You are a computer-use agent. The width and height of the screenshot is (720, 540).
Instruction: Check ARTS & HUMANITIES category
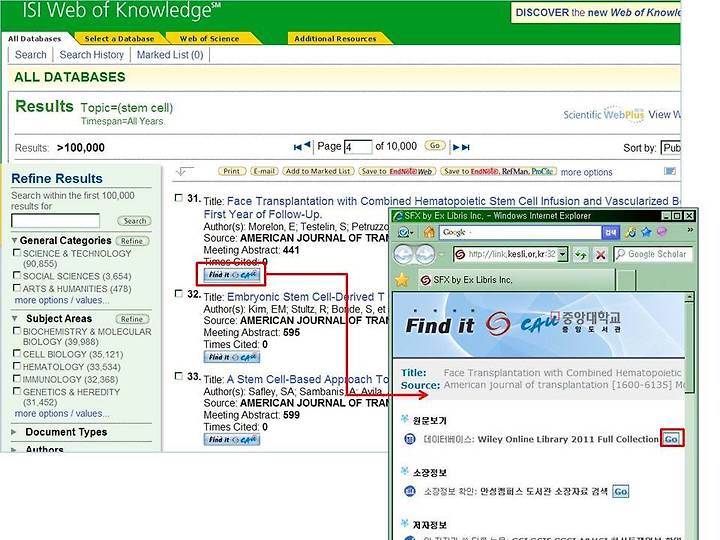[x=17, y=288]
